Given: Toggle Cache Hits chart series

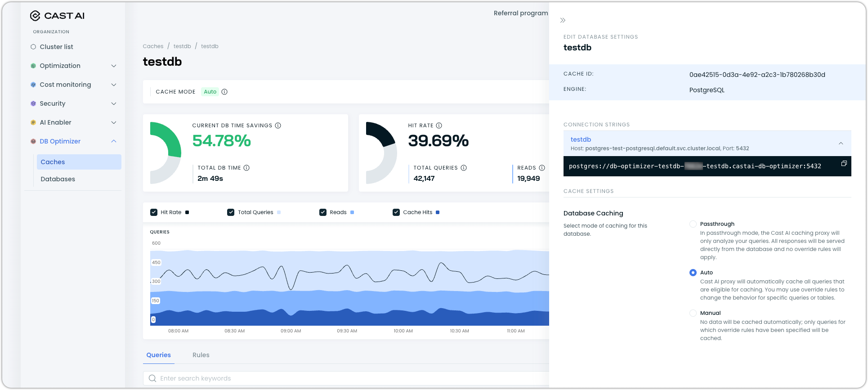Looking at the screenshot, I should pyautogui.click(x=396, y=212).
